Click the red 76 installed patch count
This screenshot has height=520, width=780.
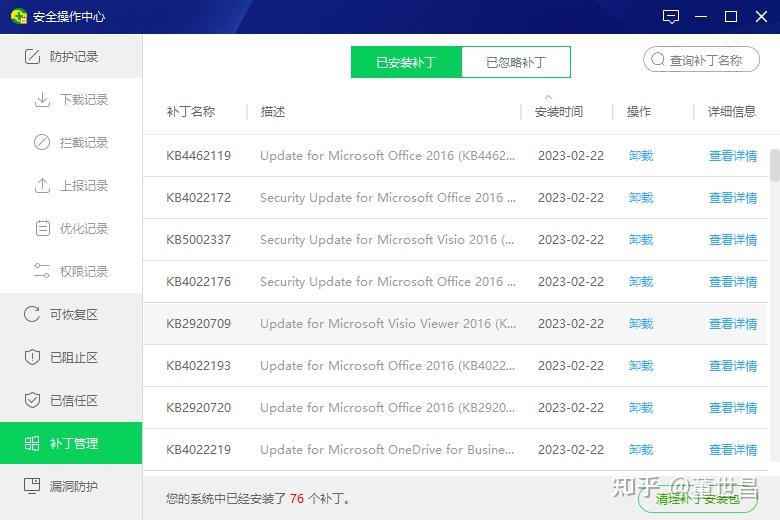tap(297, 499)
